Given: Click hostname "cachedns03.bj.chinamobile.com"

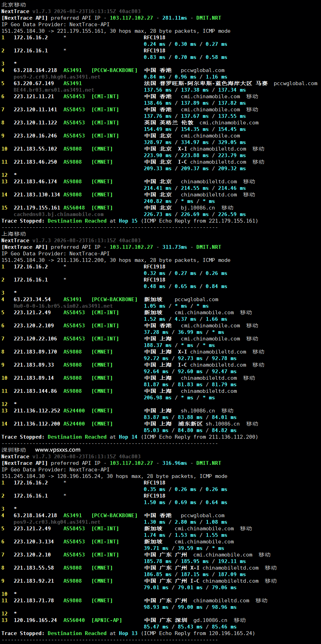Looking at the screenshot, I should click(x=58, y=214).
